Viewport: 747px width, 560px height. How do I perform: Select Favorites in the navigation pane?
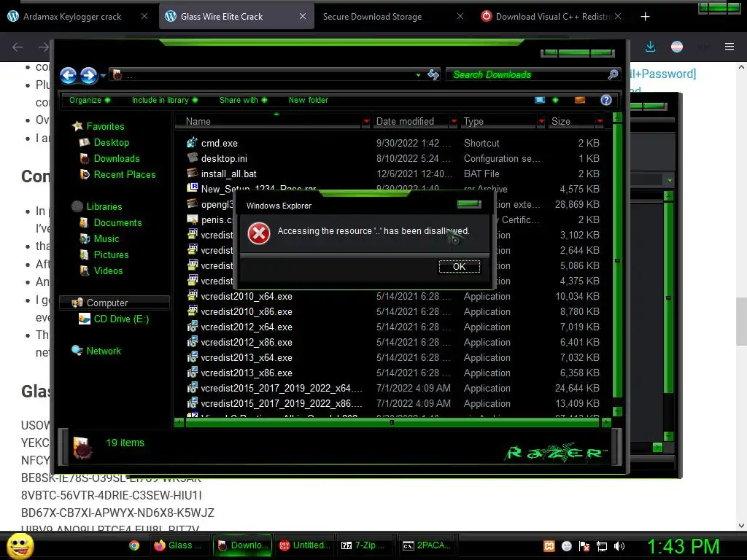point(105,126)
